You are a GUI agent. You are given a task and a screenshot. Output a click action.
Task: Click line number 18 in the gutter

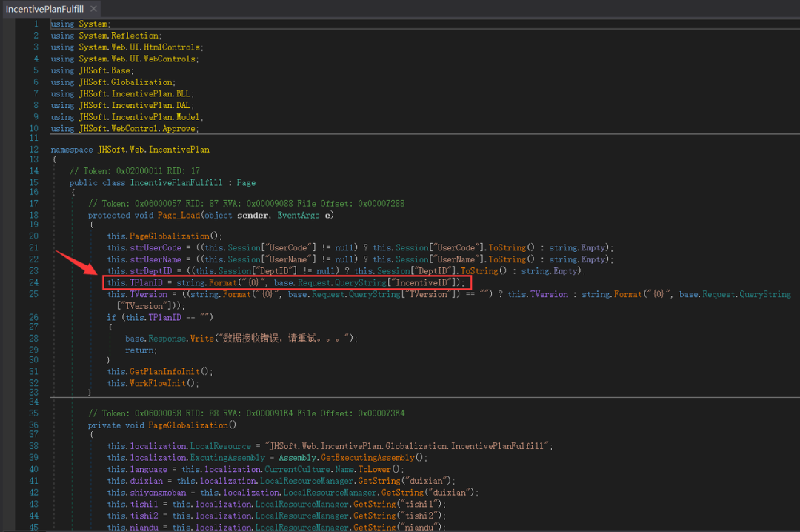click(x=33, y=216)
